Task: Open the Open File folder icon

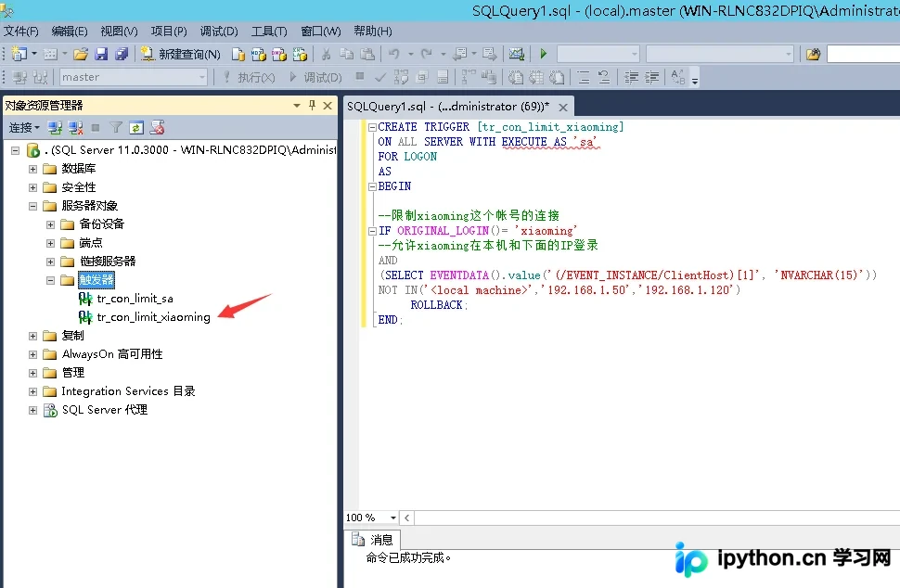Action: (x=81, y=54)
